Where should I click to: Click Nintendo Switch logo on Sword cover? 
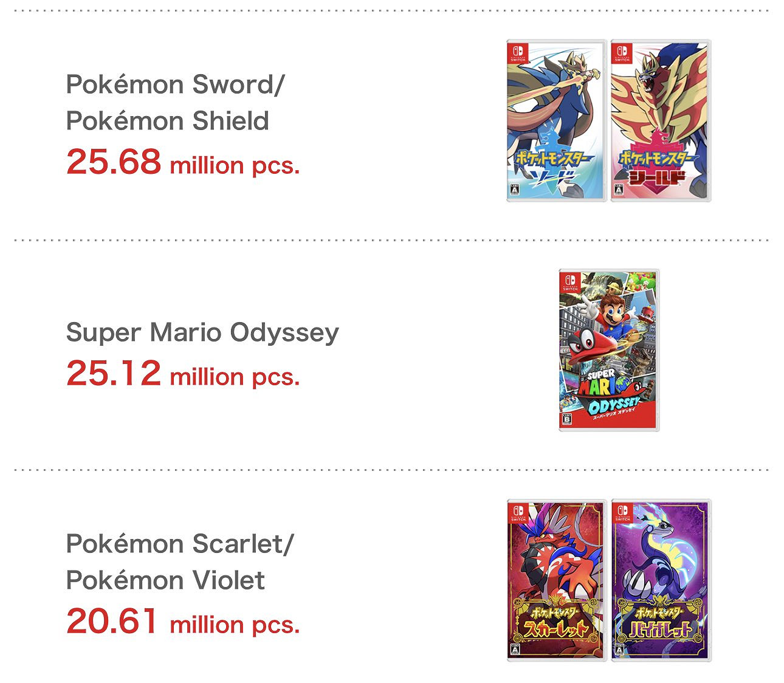click(518, 53)
